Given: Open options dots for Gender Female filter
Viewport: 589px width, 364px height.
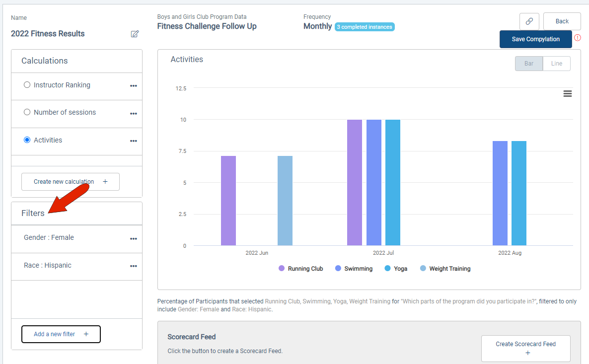Looking at the screenshot, I should [x=134, y=238].
